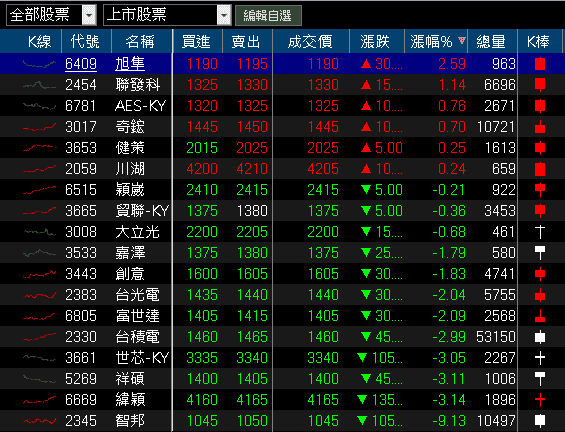565x432 pixels.
Task: Click the K棒 candle icon for 台積電
Action: [540, 337]
